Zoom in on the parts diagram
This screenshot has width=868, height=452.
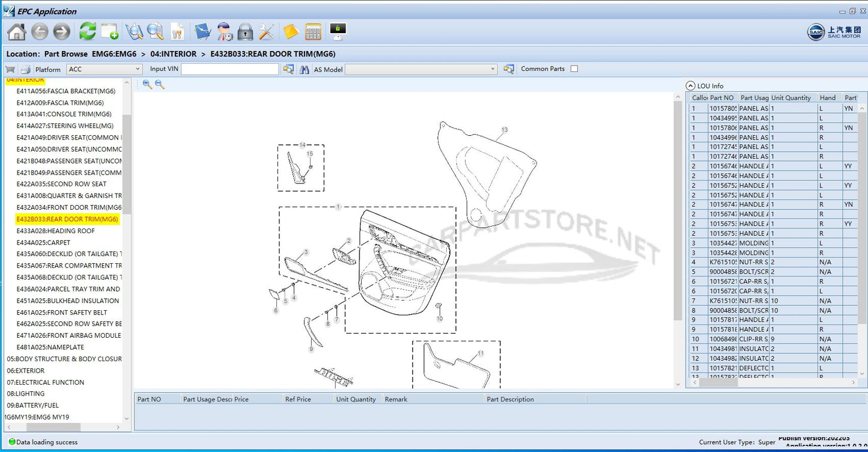tap(147, 85)
